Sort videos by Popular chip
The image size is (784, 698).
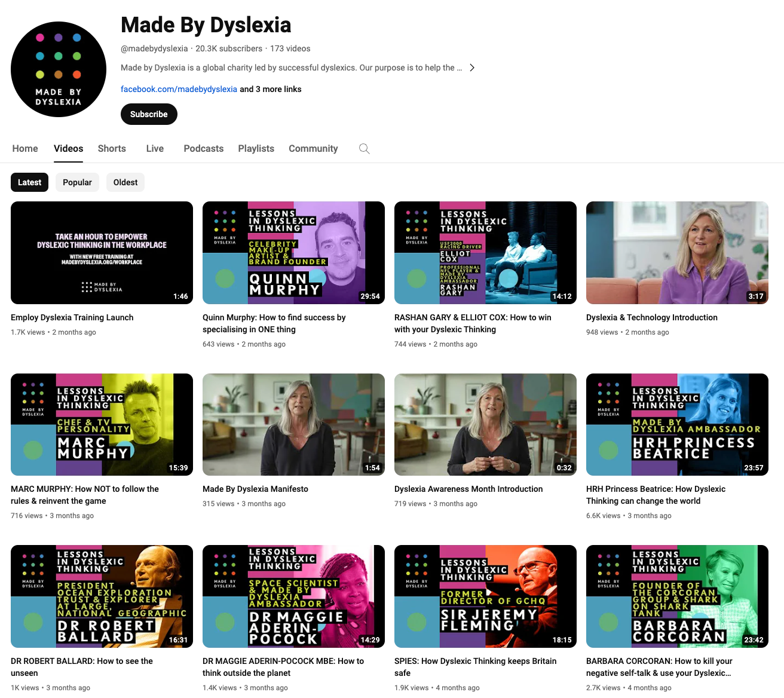(77, 182)
